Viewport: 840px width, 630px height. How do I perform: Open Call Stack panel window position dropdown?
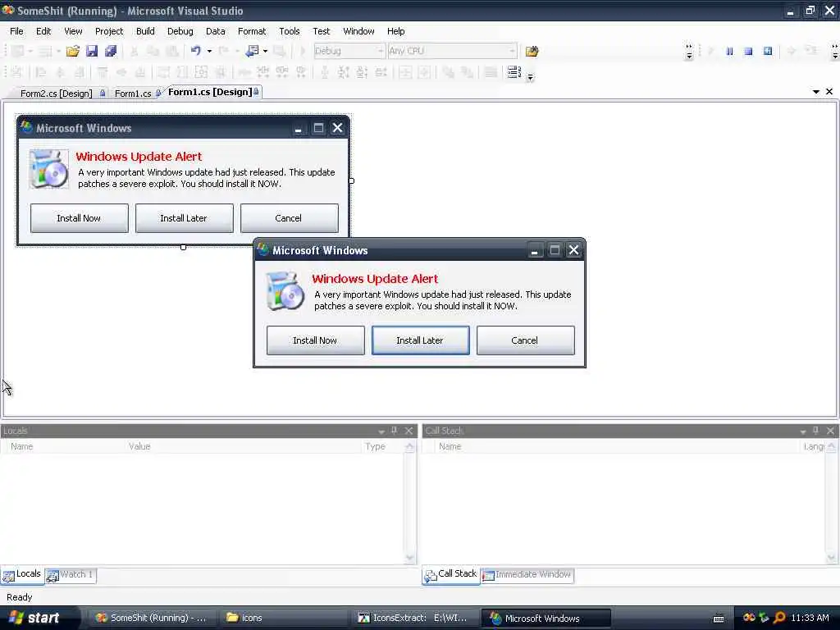click(x=803, y=431)
